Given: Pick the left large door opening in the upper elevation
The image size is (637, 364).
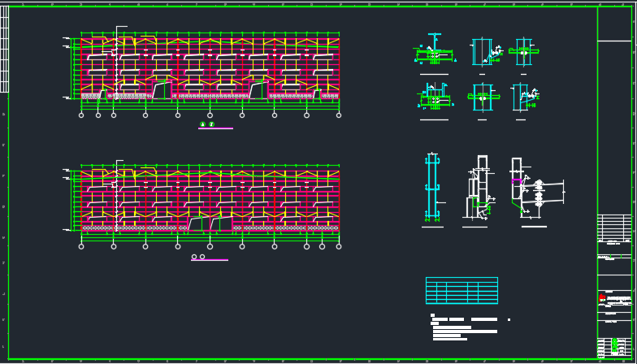Looking at the screenshot, I should tap(162, 90).
